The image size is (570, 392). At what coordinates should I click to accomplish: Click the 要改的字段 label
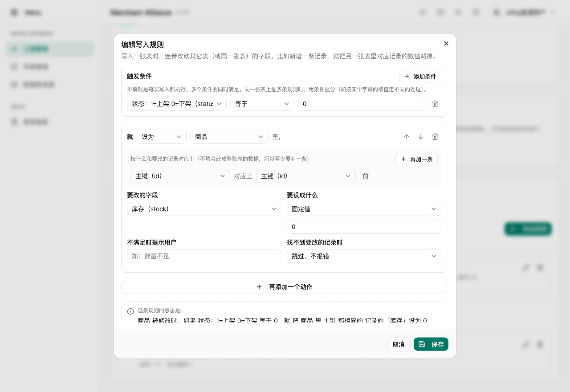click(x=142, y=195)
